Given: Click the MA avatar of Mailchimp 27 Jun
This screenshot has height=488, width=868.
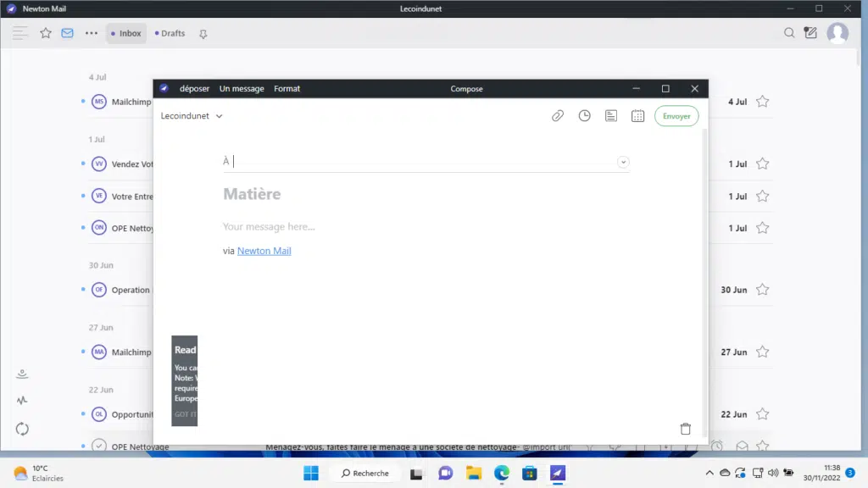Looking at the screenshot, I should pos(98,352).
